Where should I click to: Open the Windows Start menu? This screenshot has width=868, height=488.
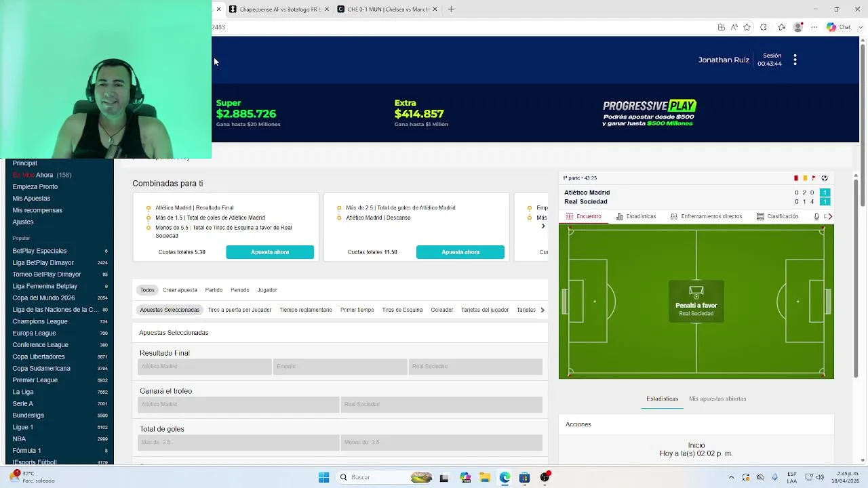(323, 477)
